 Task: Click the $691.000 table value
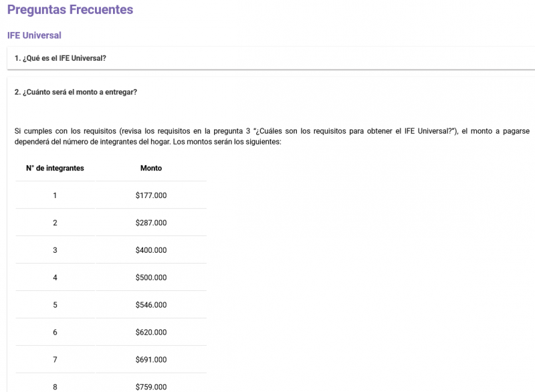tap(151, 360)
